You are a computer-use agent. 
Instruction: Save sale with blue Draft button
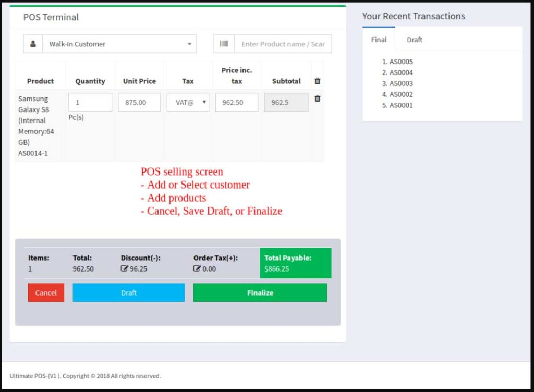[128, 292]
